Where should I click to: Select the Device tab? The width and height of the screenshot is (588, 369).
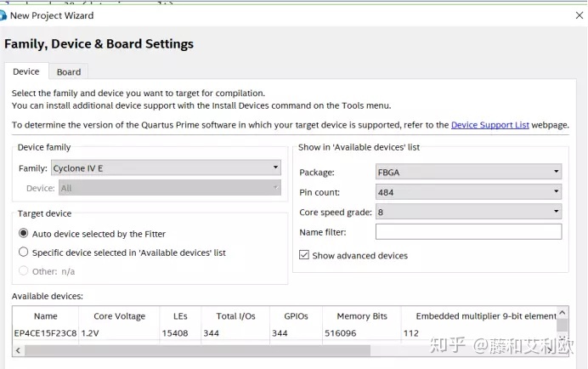(x=26, y=71)
